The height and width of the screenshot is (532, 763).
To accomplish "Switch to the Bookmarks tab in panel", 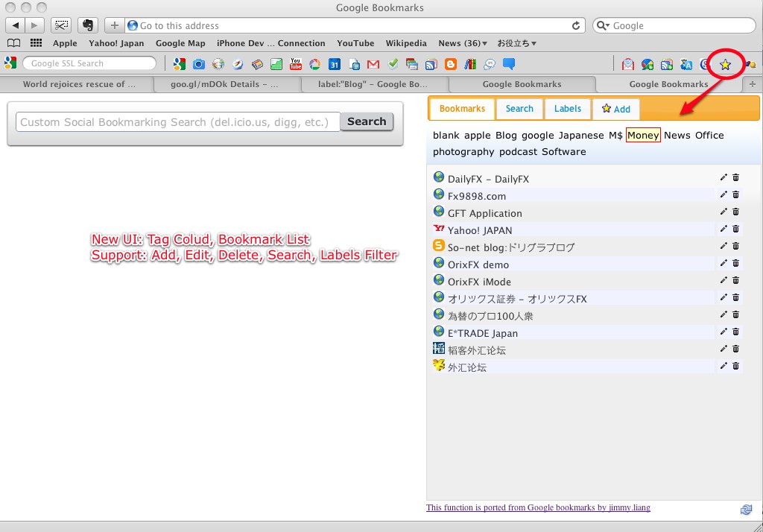I will pos(462,109).
